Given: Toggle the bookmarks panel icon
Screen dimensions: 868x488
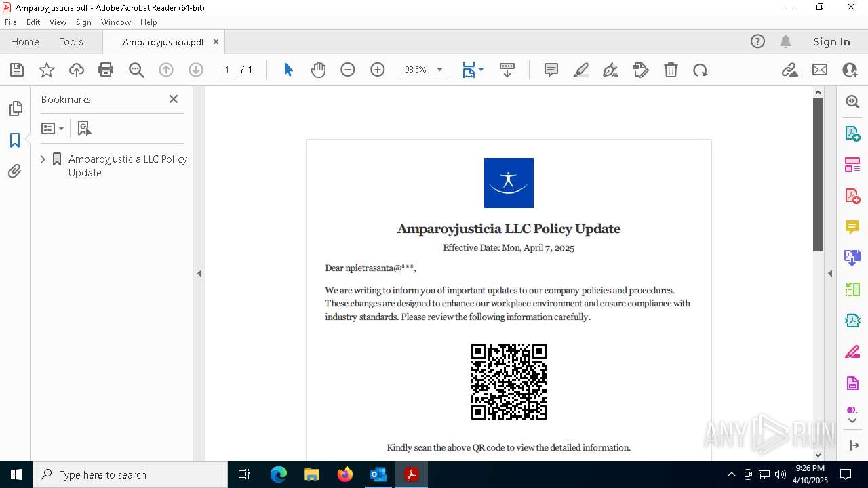Looking at the screenshot, I should click(x=15, y=140).
